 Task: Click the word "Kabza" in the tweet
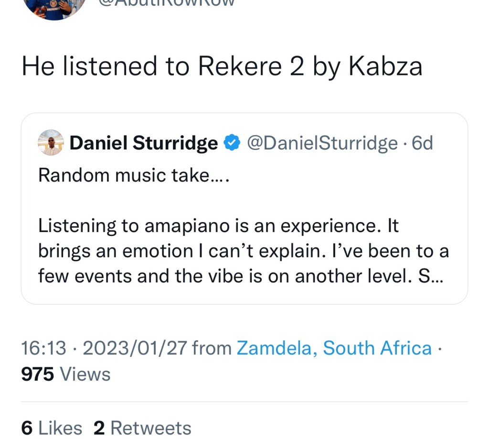coord(385,66)
